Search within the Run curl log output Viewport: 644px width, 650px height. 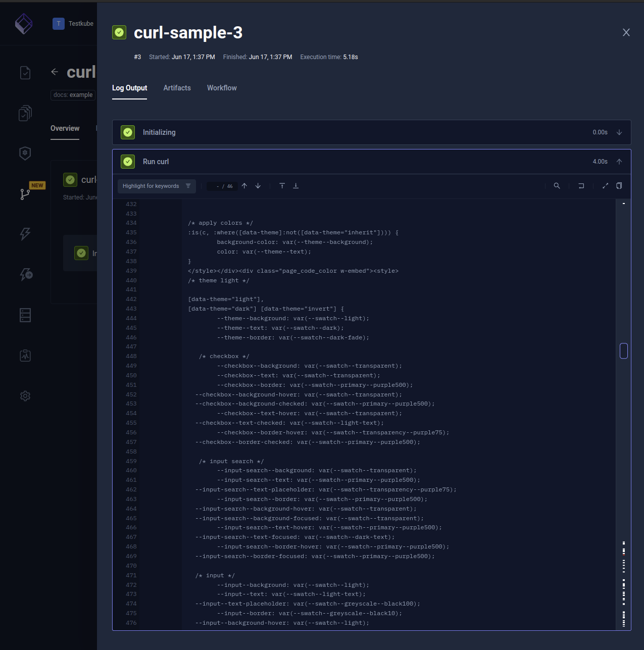click(557, 186)
